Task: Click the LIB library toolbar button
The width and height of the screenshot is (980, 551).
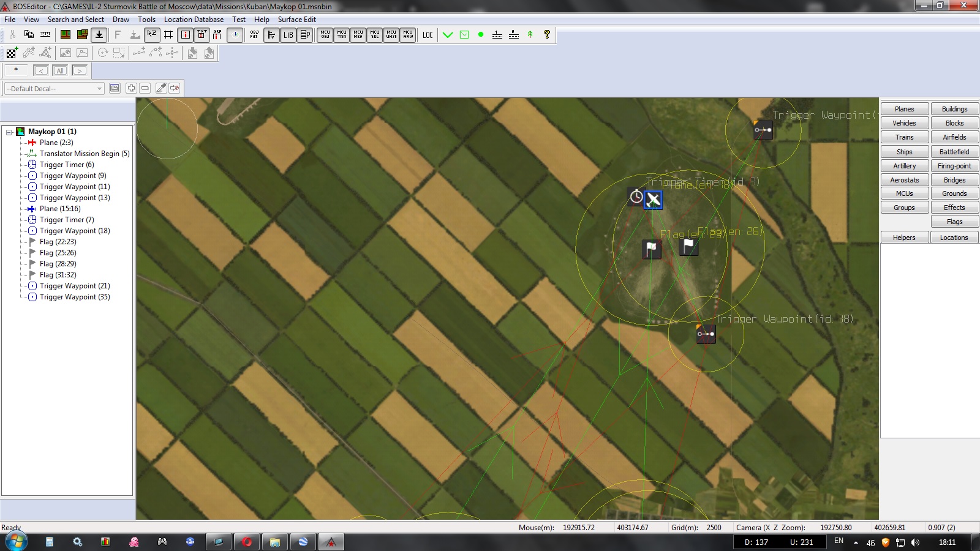Action: (x=288, y=35)
